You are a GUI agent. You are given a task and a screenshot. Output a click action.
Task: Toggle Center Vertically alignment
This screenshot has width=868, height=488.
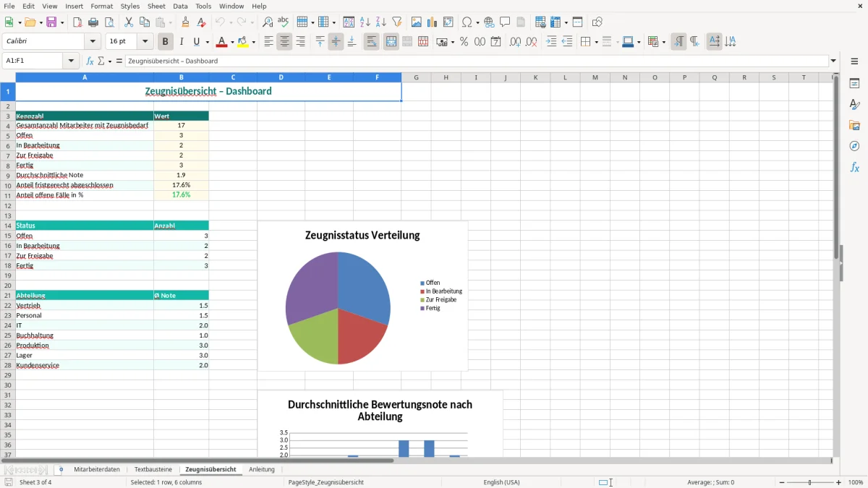pos(336,42)
